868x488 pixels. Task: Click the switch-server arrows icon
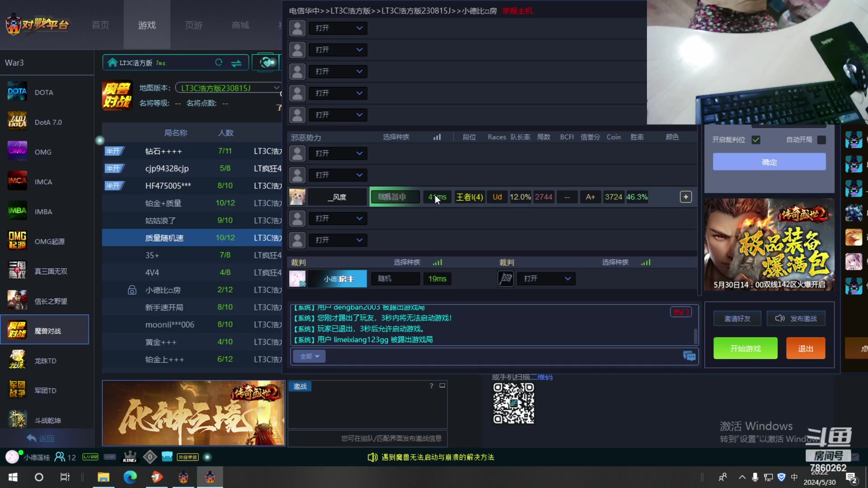236,63
